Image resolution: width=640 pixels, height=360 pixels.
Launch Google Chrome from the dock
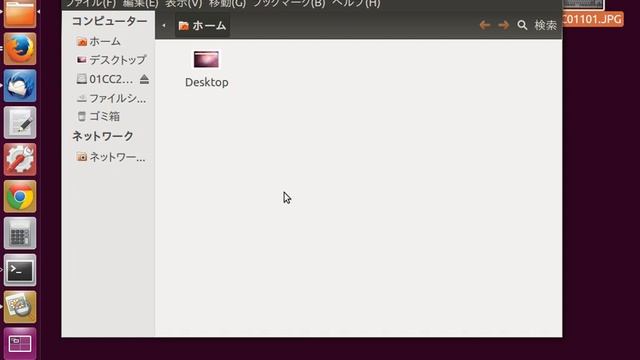click(x=20, y=196)
